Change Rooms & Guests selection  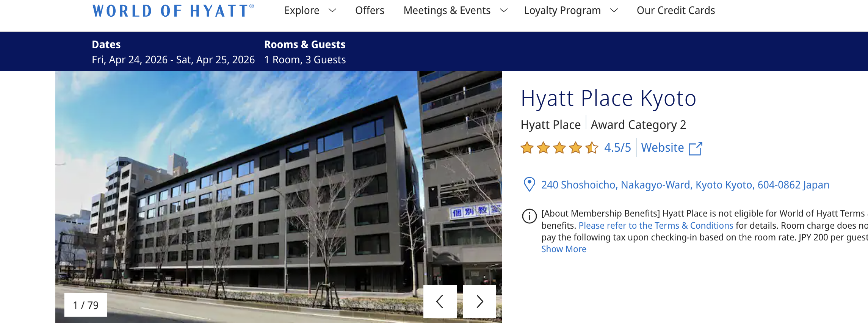[x=305, y=52]
